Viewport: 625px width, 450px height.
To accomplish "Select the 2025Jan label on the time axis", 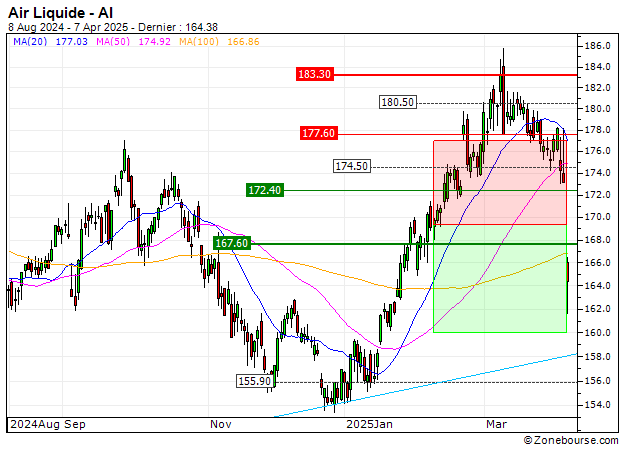I will coord(366,424).
